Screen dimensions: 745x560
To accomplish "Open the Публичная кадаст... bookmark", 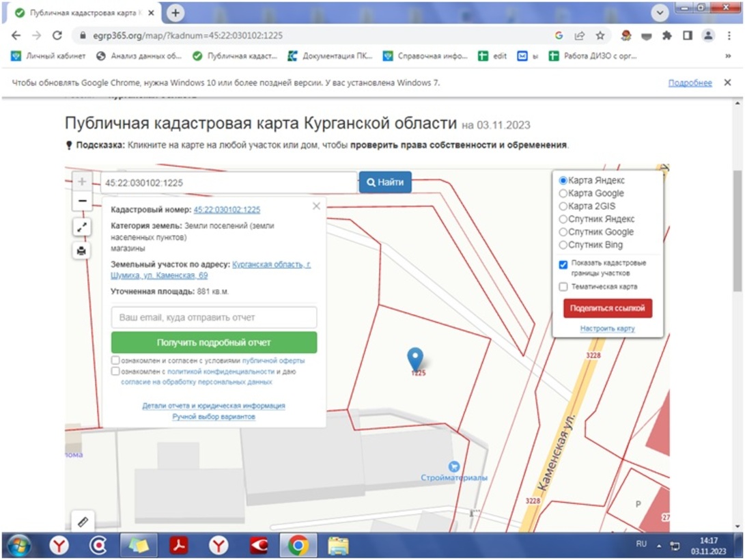I will [x=235, y=56].
